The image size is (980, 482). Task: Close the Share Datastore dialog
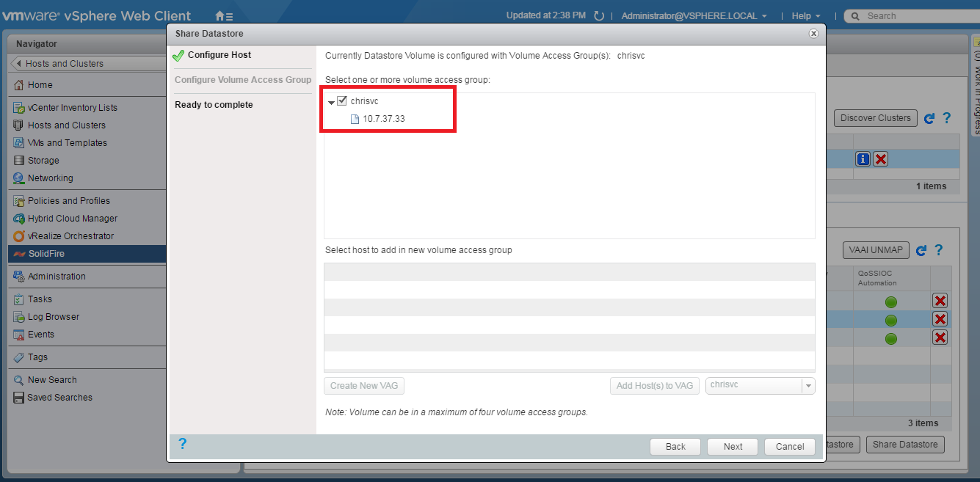(x=813, y=33)
